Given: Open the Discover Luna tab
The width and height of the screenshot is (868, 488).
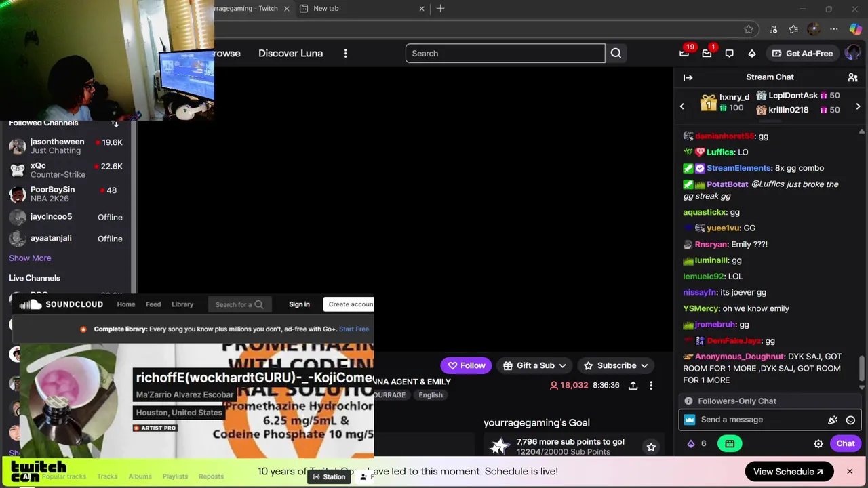Looking at the screenshot, I should [290, 54].
